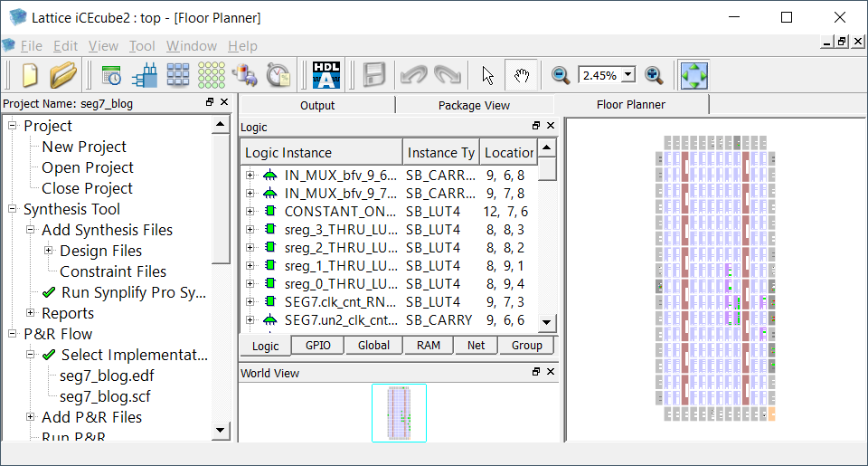The height and width of the screenshot is (466, 868).
Task: Float the Project Name panel
Action: tap(210, 102)
